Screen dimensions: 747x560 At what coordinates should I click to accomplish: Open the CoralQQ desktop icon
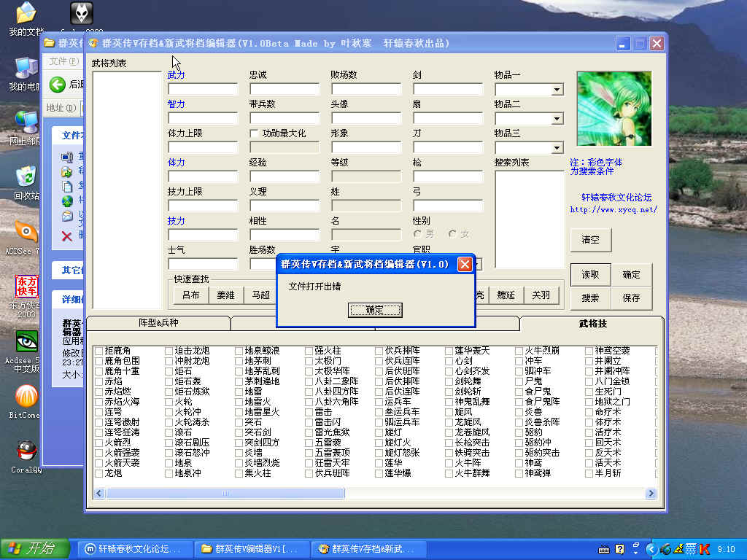tap(26, 454)
